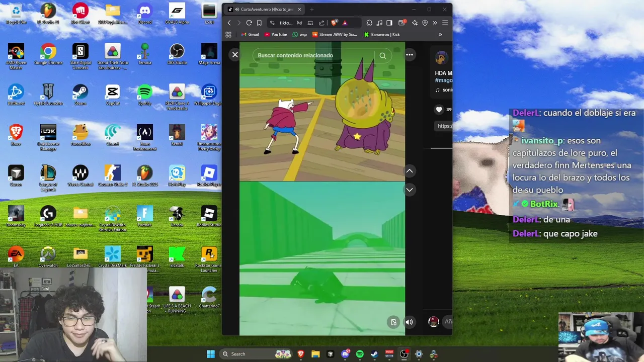Viewport: 644px width, 362px height.
Task: Open Leo AI sparkle icon
Action: [415, 23]
